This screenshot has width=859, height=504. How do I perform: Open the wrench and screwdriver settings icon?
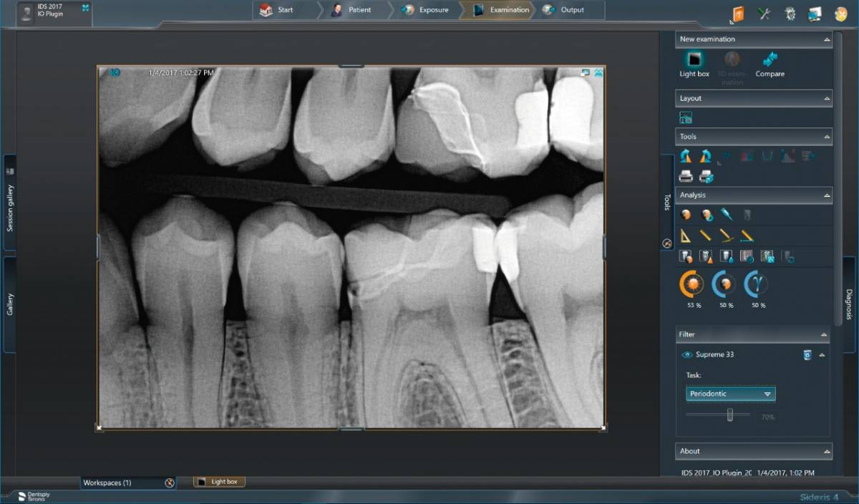pos(764,14)
